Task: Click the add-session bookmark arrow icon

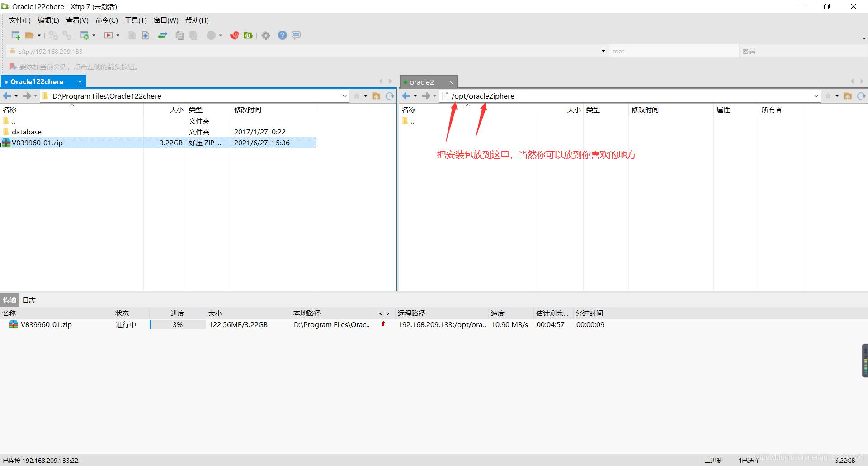Action: pyautogui.click(x=13, y=67)
